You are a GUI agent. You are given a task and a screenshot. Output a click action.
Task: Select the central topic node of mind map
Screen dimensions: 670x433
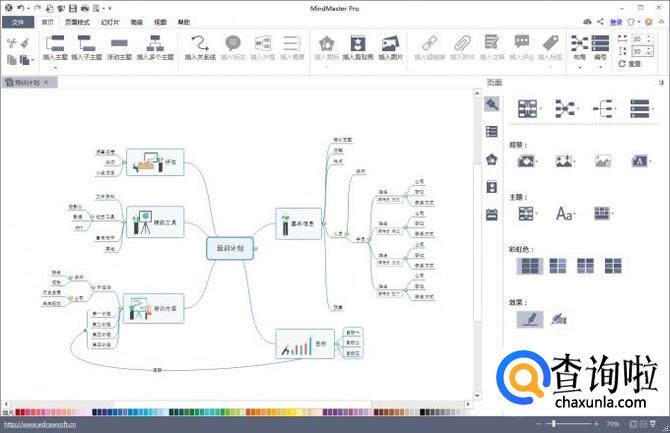(x=230, y=248)
